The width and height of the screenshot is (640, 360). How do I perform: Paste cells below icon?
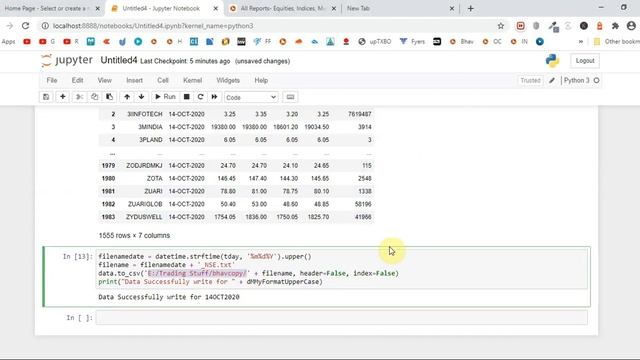(x=109, y=97)
